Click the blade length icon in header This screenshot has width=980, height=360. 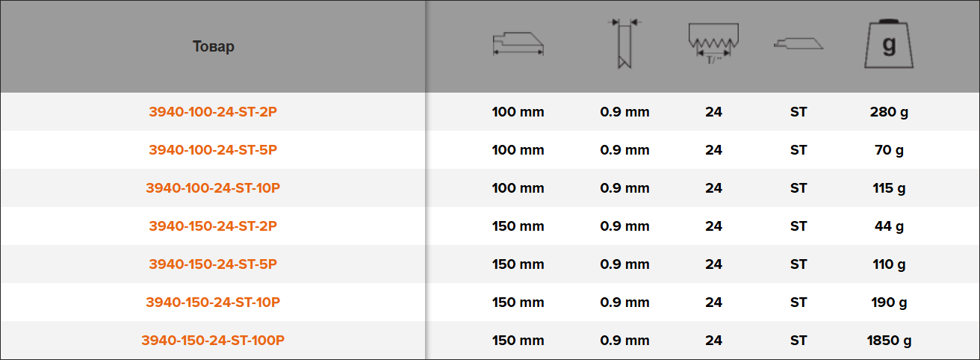[518, 44]
